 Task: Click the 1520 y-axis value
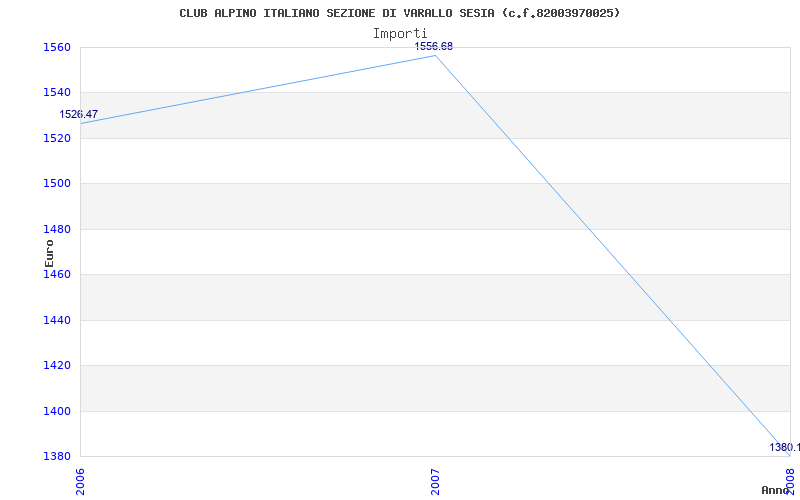(x=56, y=138)
